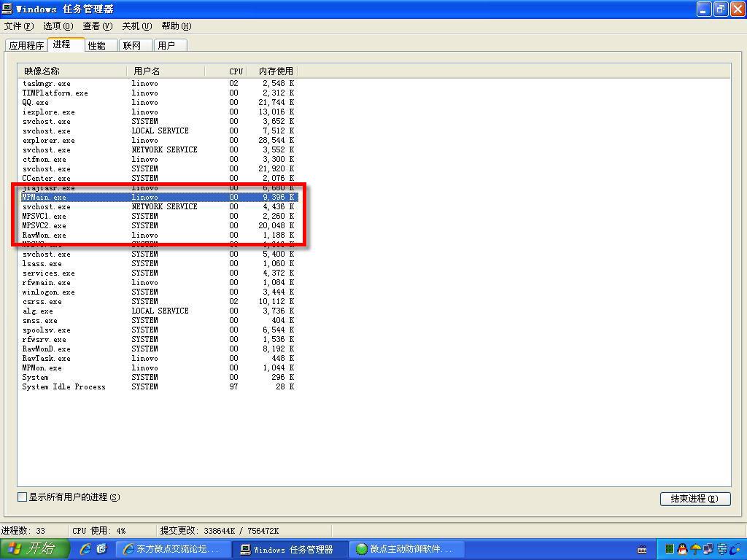Switch to the 联网 tab

point(135,45)
